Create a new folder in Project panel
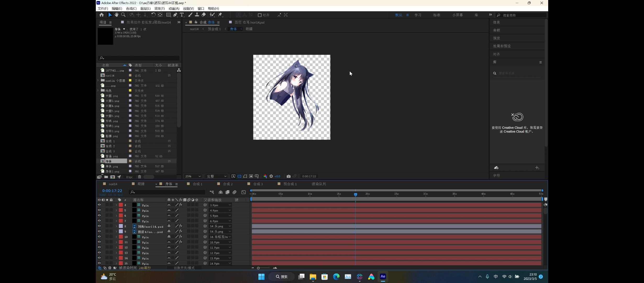This screenshot has width=644, height=283. [106, 177]
